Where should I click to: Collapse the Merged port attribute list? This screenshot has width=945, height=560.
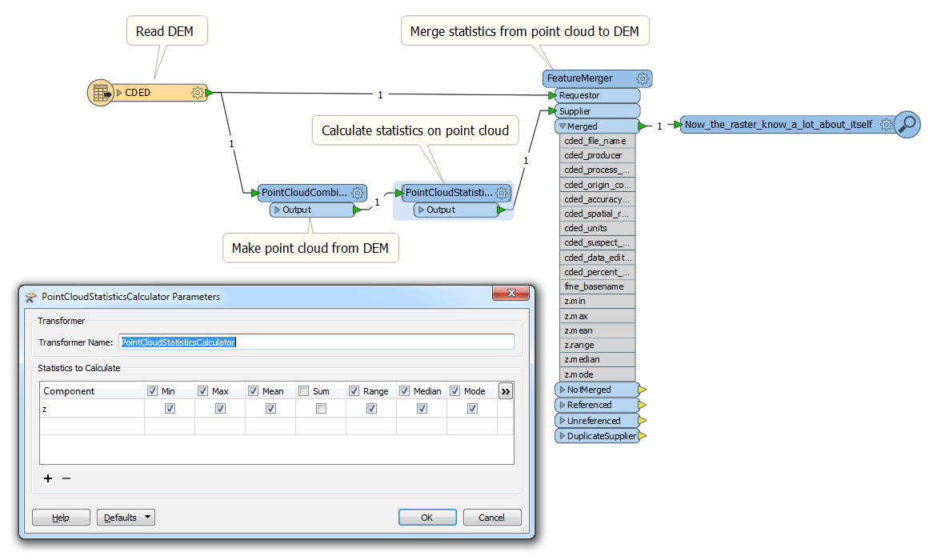(x=563, y=126)
